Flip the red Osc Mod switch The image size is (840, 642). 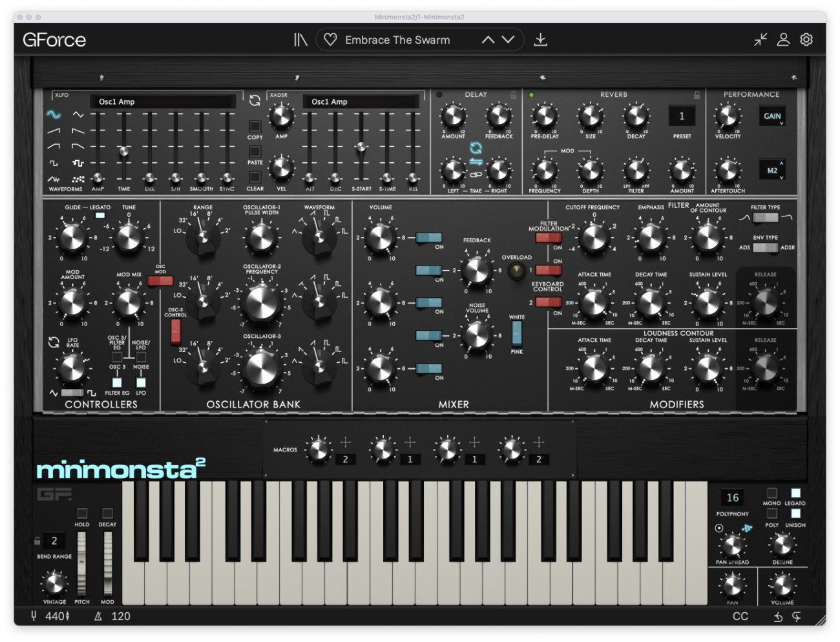pyautogui.click(x=160, y=281)
